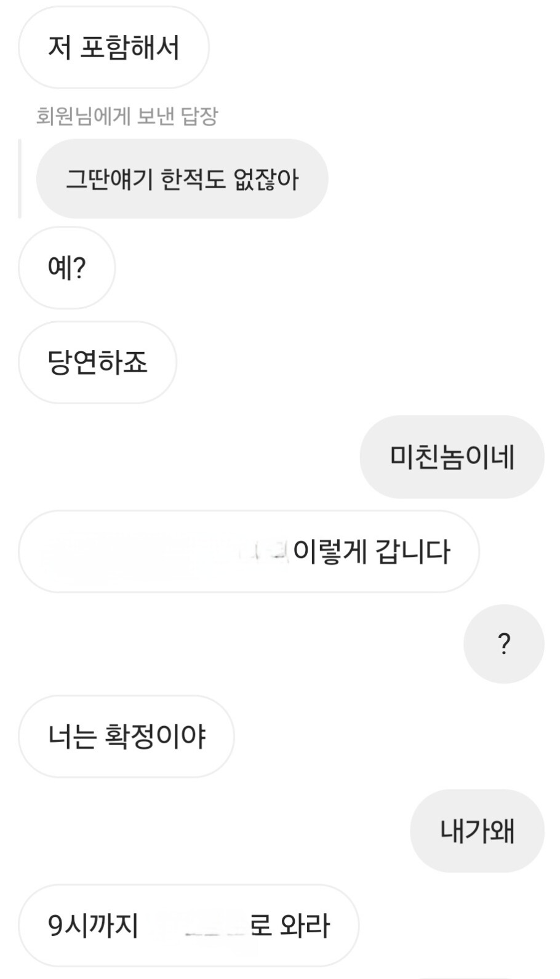Tap the "너는 확정이야" message
Image resolution: width=560 pixels, height=979 pixels.
click(x=126, y=737)
